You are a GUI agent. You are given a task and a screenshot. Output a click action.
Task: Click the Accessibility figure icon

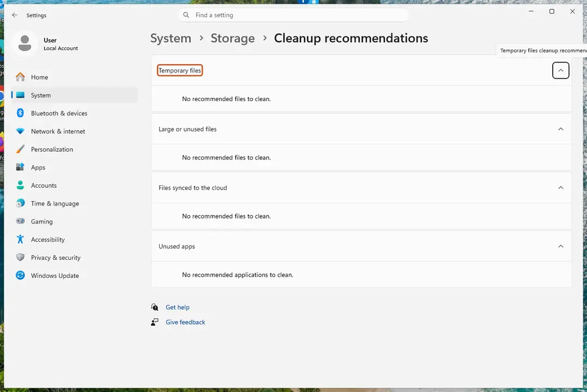pyautogui.click(x=20, y=240)
